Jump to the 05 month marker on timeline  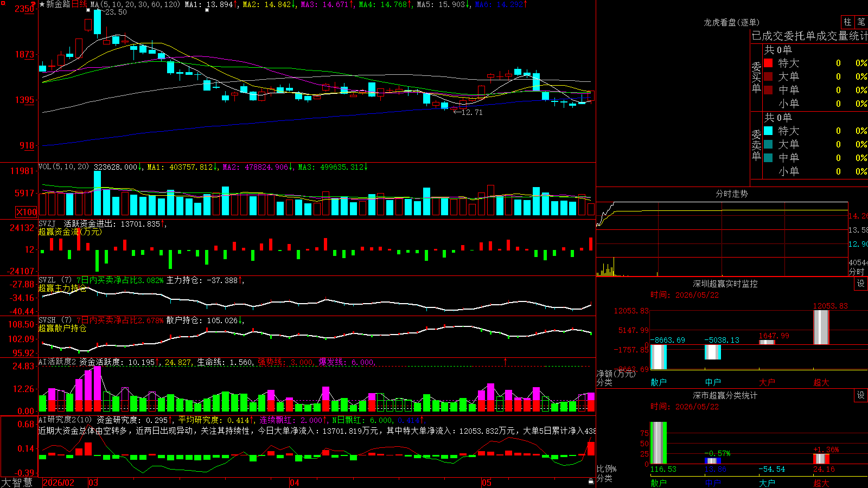487,483
